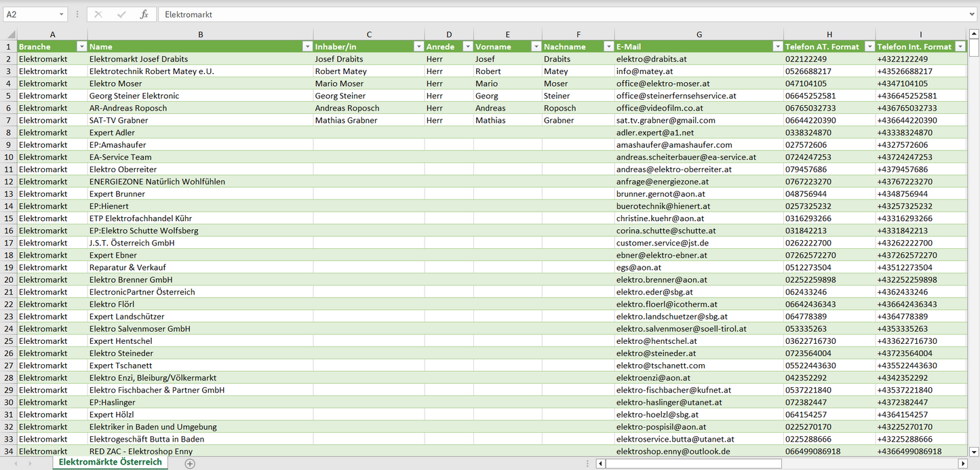The image size is (980, 470).
Task: Click the Cancel X icon in formula bar
Action: (x=98, y=14)
